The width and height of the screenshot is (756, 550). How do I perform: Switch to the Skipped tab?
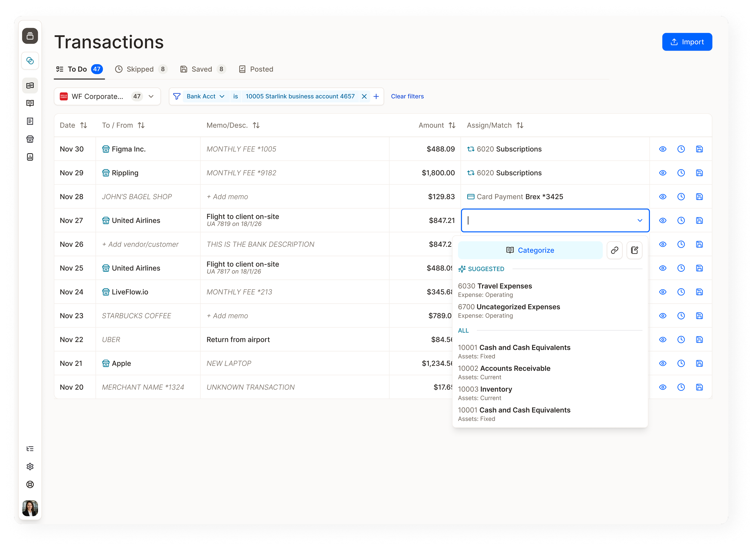click(140, 69)
